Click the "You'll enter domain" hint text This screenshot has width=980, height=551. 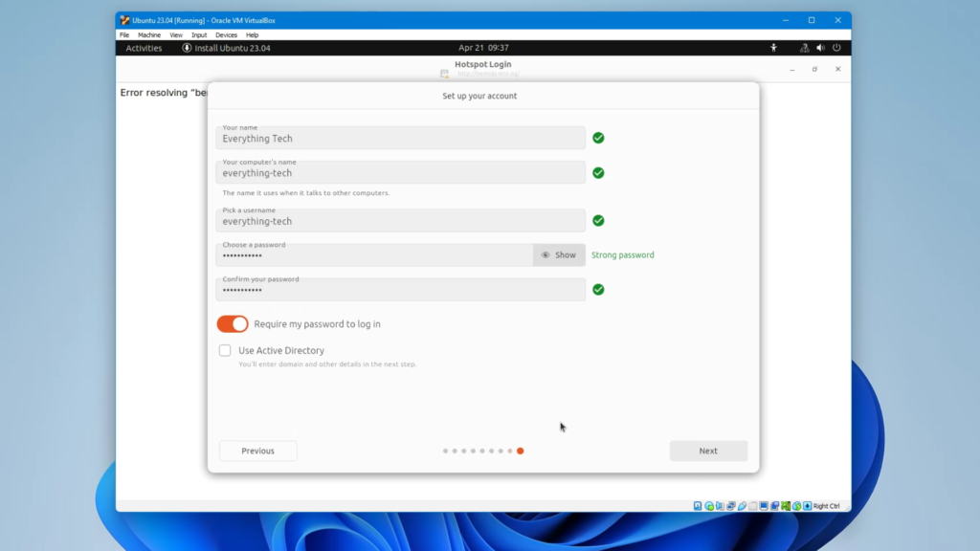pyautogui.click(x=327, y=364)
